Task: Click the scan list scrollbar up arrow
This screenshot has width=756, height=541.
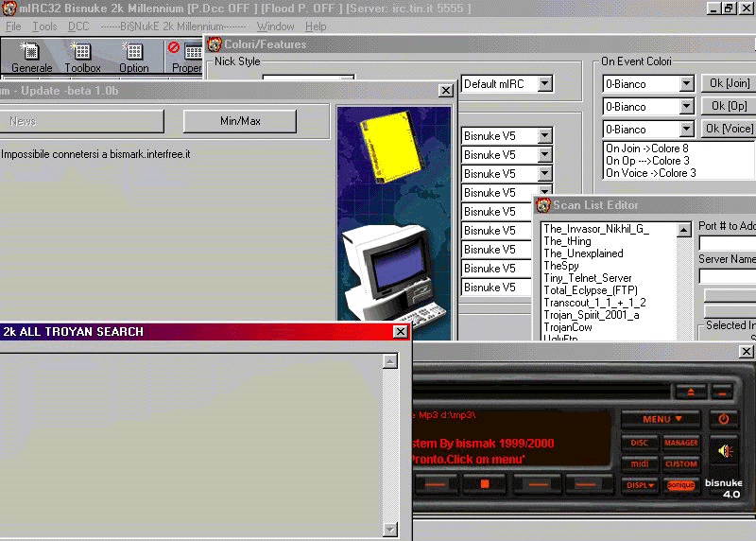Action: click(683, 230)
